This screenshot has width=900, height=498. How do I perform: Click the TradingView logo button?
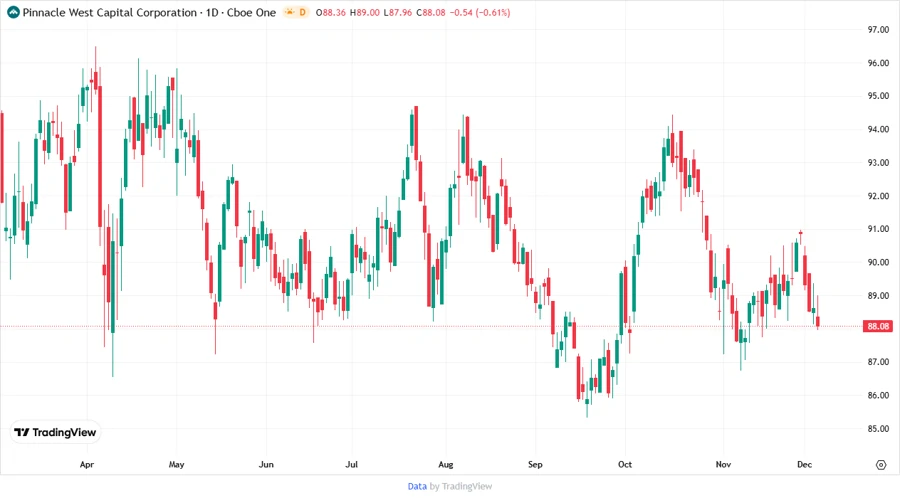(x=55, y=433)
